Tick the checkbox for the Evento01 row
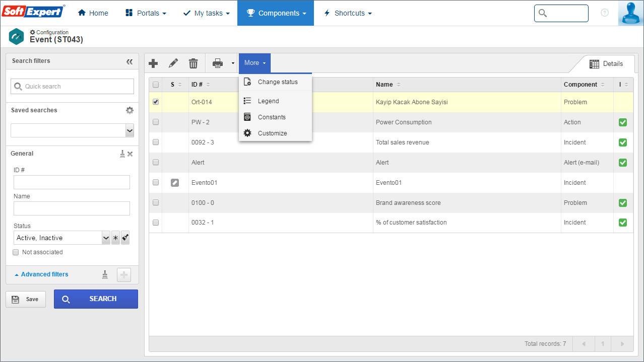The image size is (644, 362). 156,182
